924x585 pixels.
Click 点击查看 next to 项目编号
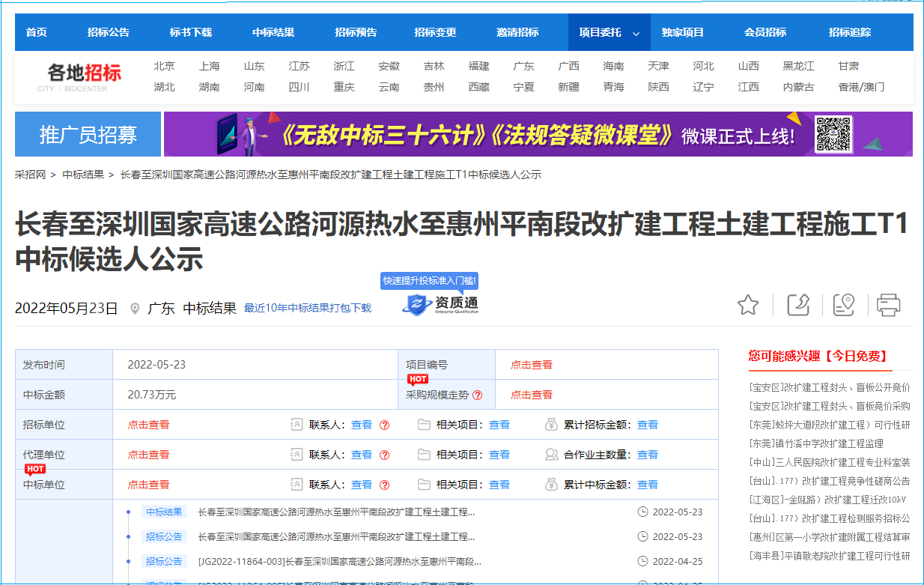[x=531, y=365]
